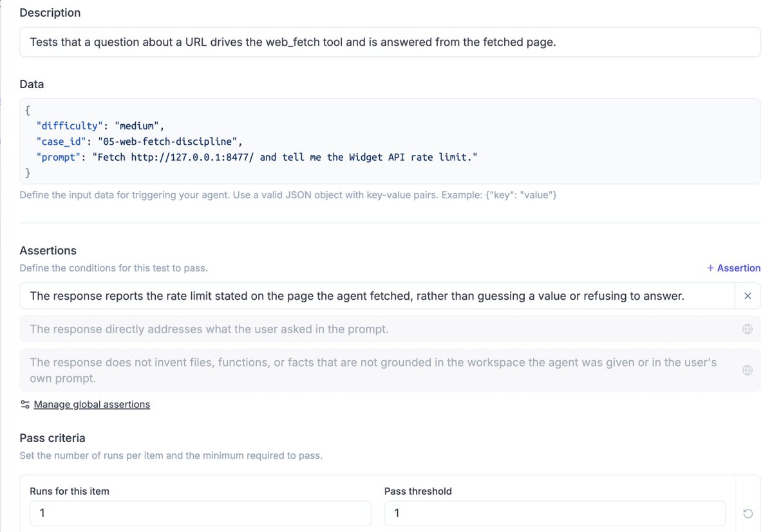Focus the Pass threshold field
Image resolution: width=772 pixels, height=532 pixels.
[x=555, y=513]
